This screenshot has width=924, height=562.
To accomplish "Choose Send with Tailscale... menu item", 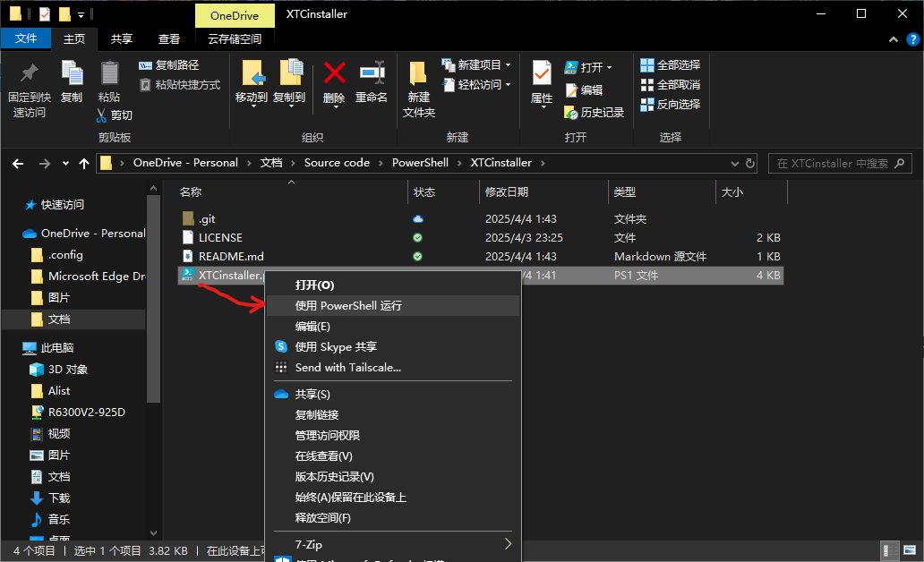I will (x=393, y=368).
